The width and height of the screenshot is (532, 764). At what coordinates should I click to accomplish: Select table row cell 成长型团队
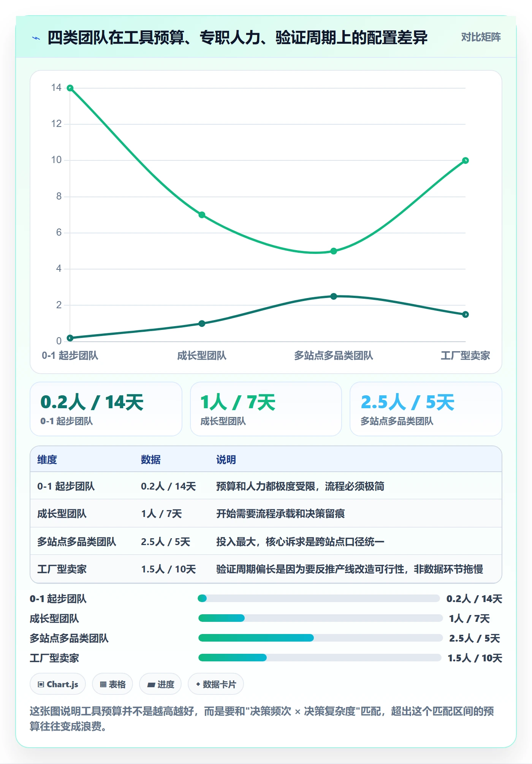click(62, 514)
